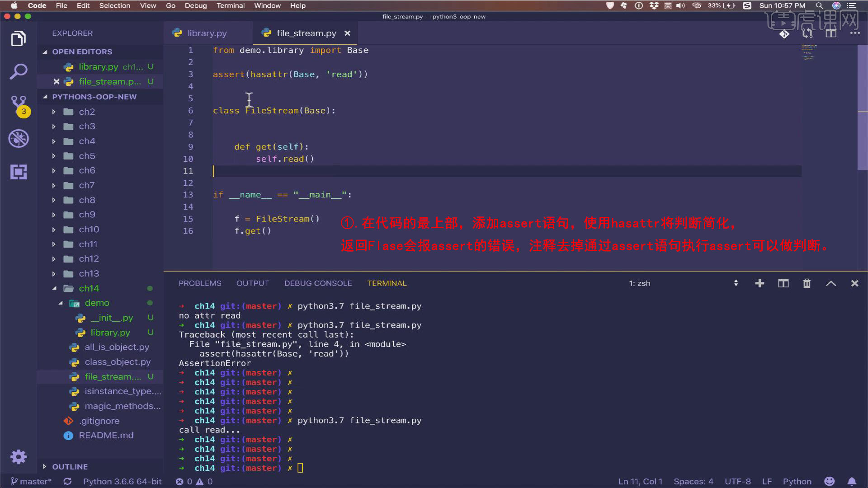Viewport: 868px width, 488px height.
Task: Expand the ch5 folder
Action: pyautogui.click(x=54, y=156)
